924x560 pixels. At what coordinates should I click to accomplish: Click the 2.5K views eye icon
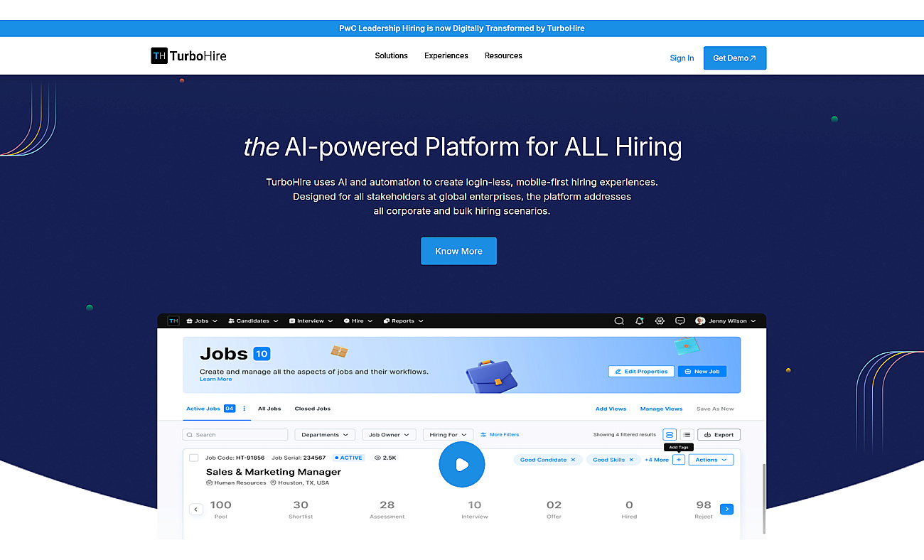click(x=377, y=458)
